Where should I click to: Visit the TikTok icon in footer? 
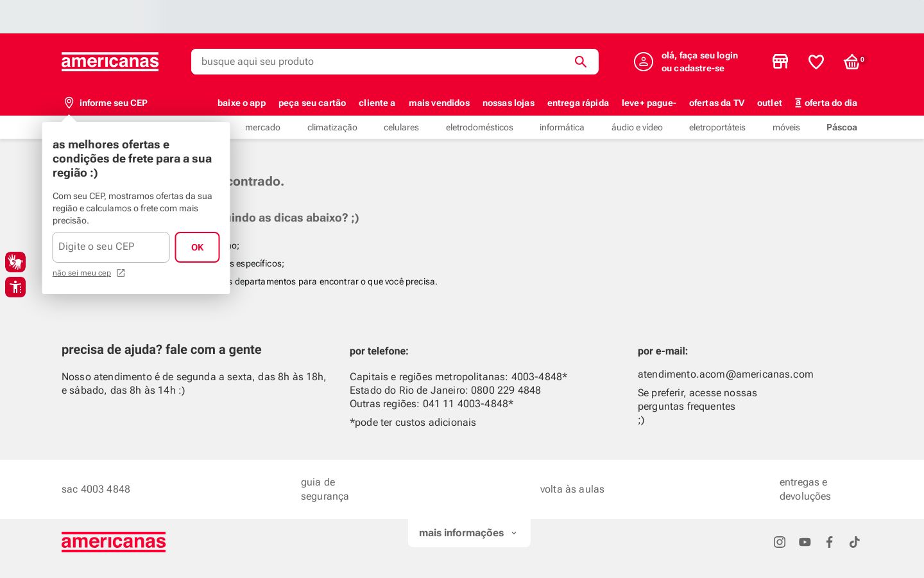[x=855, y=542]
